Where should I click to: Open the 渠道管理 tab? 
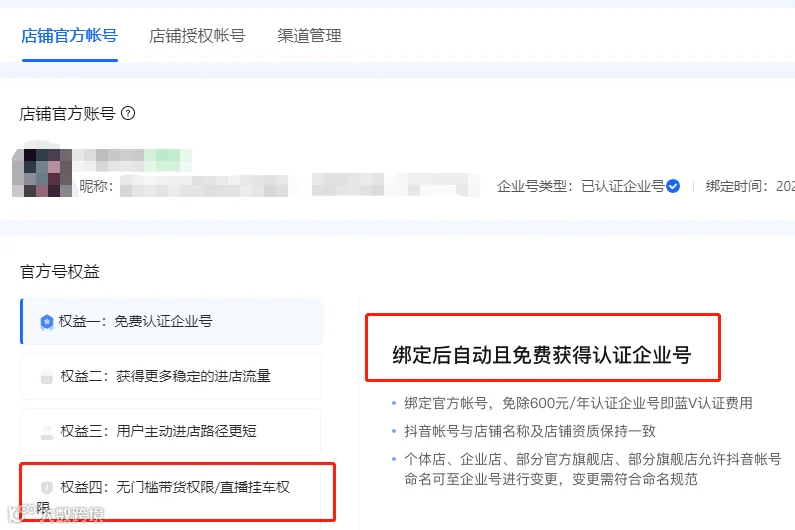click(x=309, y=36)
